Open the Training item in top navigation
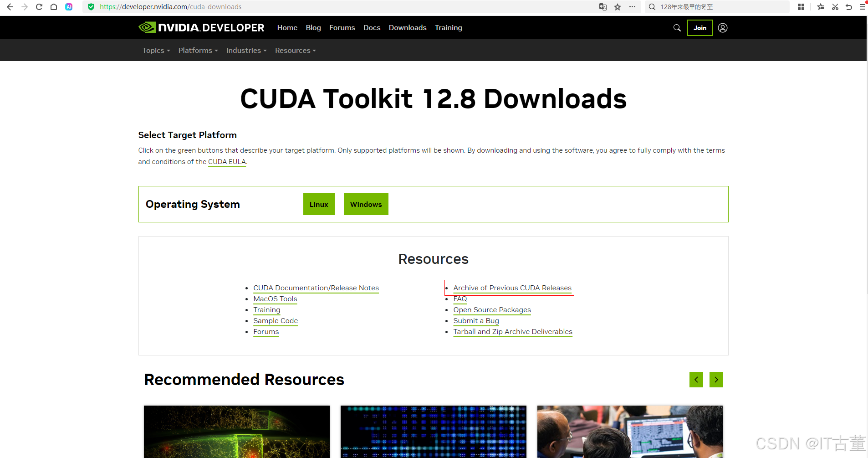 tap(449, 27)
